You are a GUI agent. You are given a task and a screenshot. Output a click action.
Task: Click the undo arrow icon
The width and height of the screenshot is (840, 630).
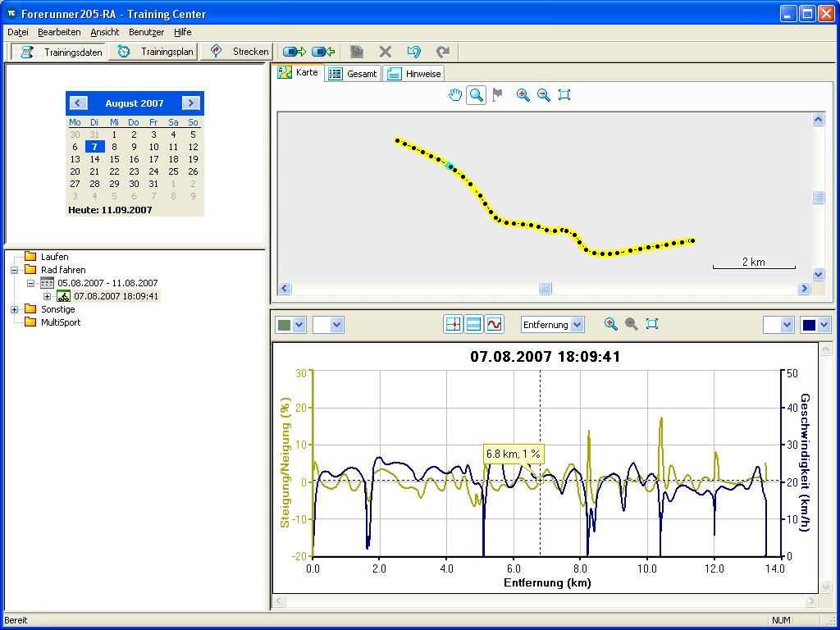click(413, 52)
